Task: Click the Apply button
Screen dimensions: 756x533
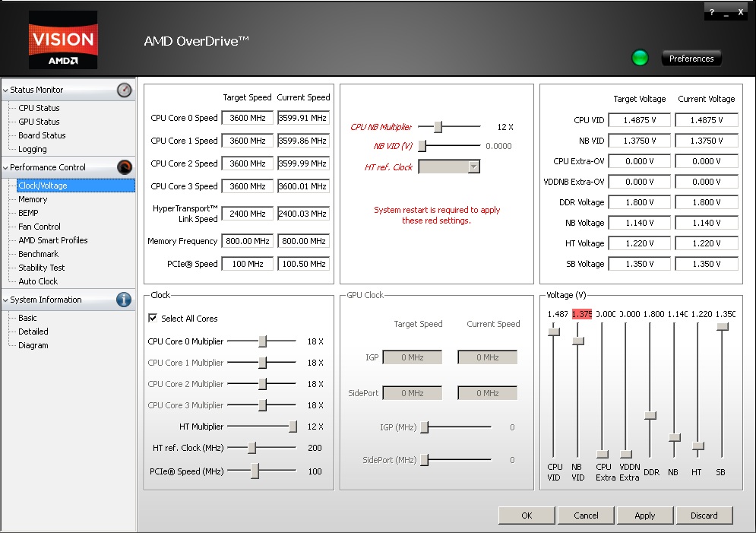Action: click(645, 516)
